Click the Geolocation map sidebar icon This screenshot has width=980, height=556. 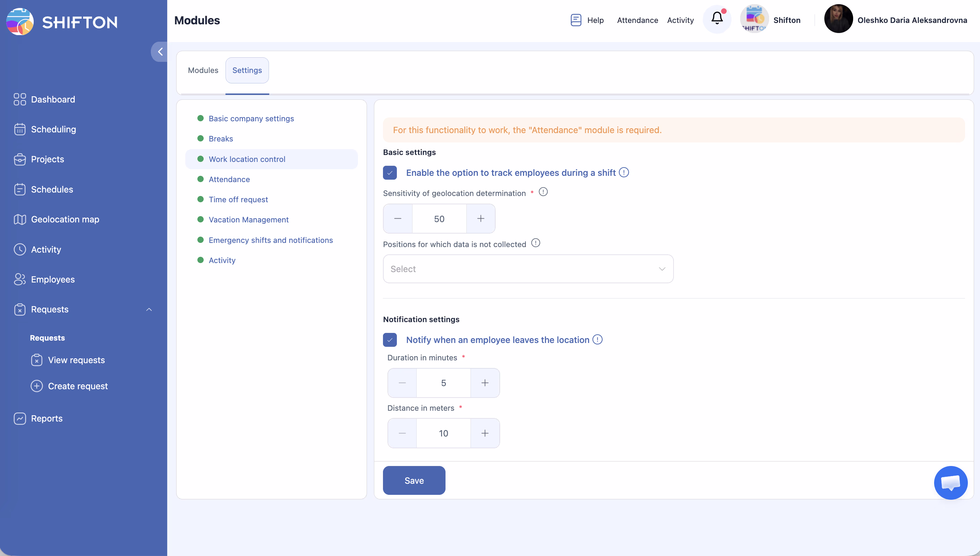pyautogui.click(x=19, y=219)
